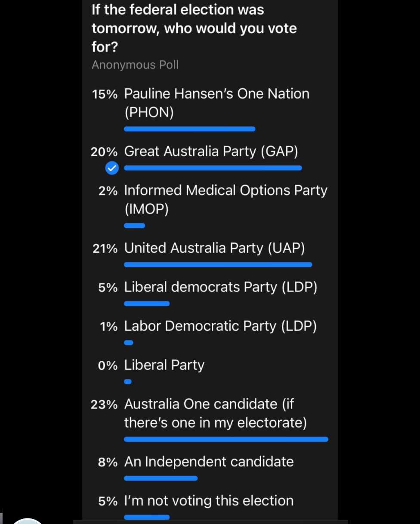This screenshot has width=420, height=524.
Task: Tap the Anonymous Poll label
Action: point(135,65)
